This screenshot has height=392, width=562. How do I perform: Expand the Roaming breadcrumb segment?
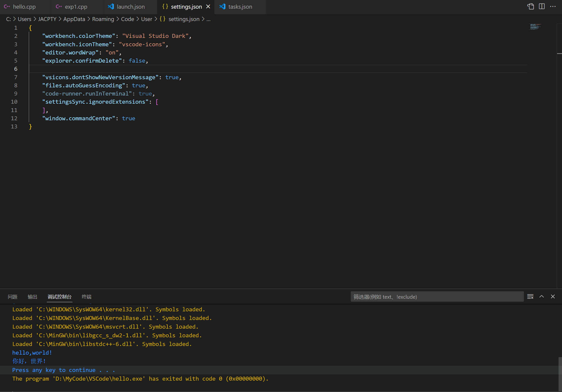coord(103,19)
